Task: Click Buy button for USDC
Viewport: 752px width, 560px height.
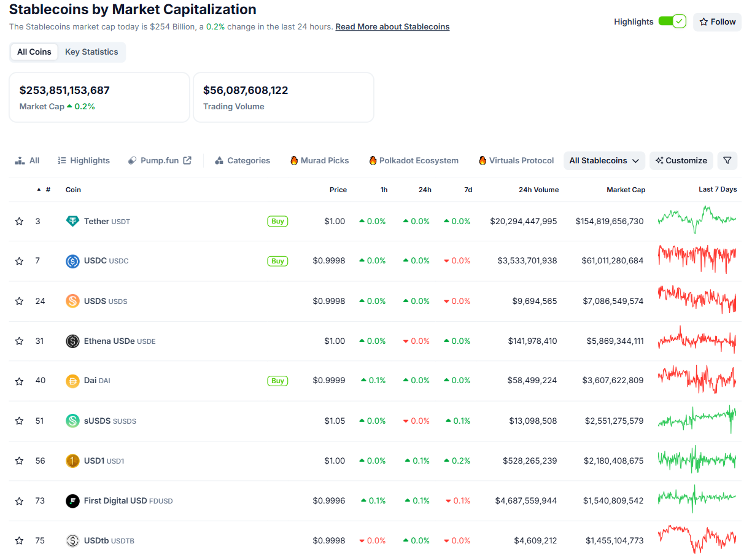Action: 277,261
